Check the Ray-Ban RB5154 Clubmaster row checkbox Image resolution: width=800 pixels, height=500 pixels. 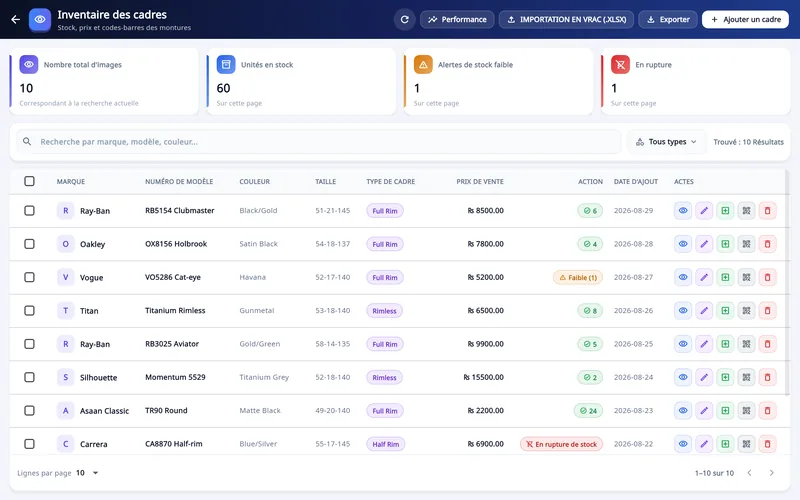tap(30, 211)
